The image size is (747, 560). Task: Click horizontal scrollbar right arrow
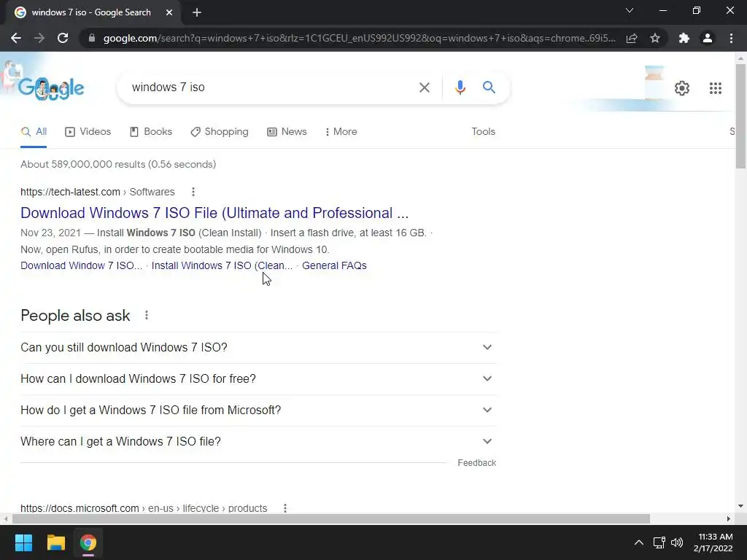click(x=729, y=518)
